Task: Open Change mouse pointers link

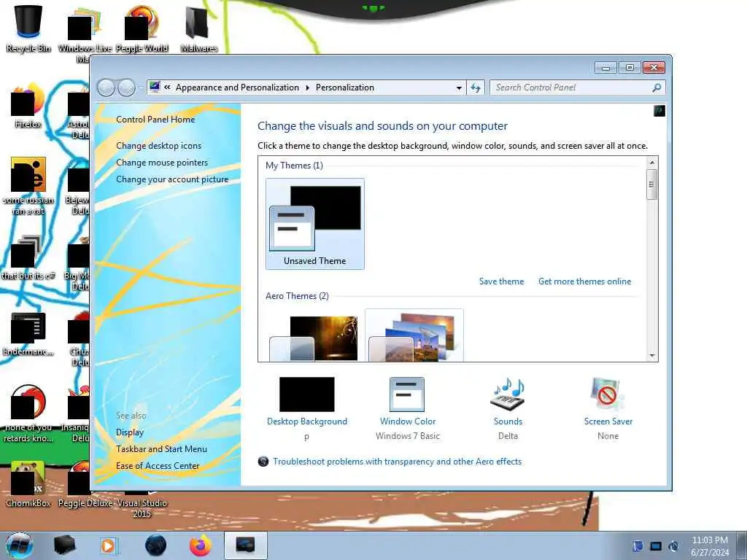Action: (x=162, y=163)
